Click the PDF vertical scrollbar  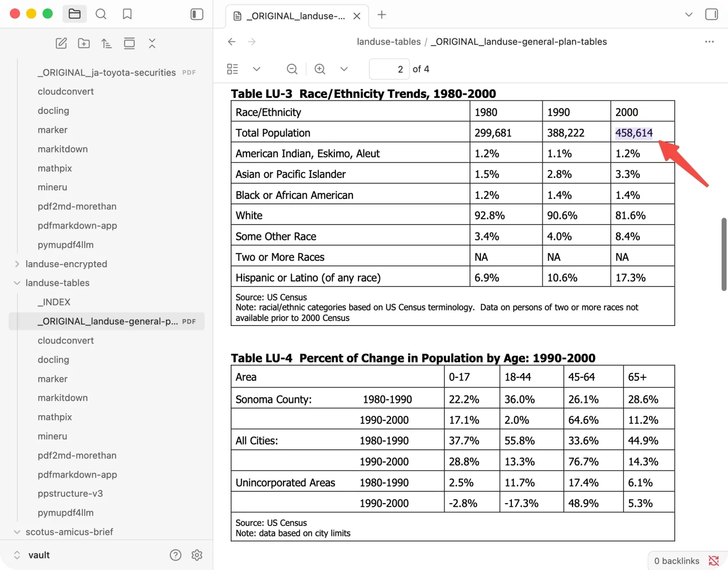point(724,254)
